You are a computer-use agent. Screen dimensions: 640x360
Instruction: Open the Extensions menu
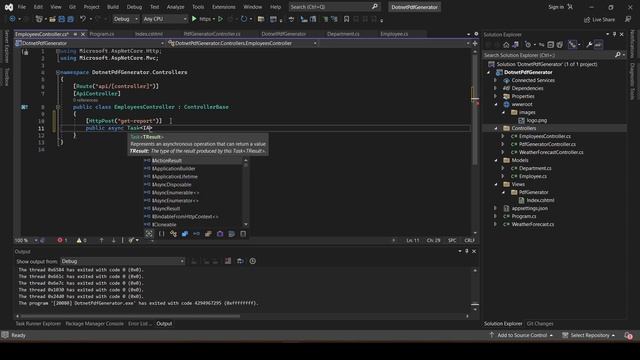pos(224,7)
